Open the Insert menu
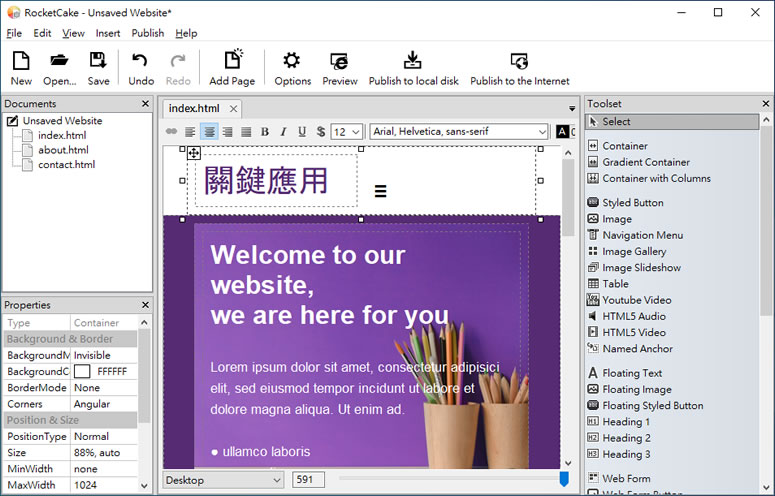The width and height of the screenshot is (775, 496). tap(108, 33)
